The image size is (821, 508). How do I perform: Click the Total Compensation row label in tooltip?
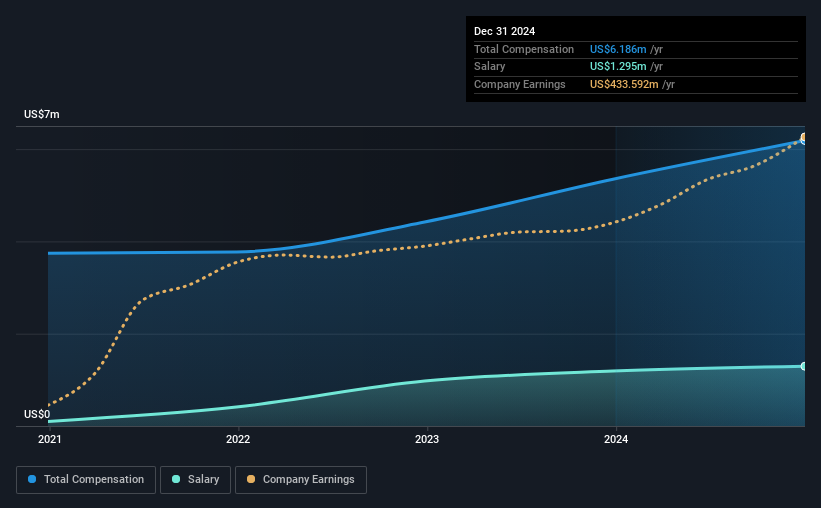(x=524, y=49)
